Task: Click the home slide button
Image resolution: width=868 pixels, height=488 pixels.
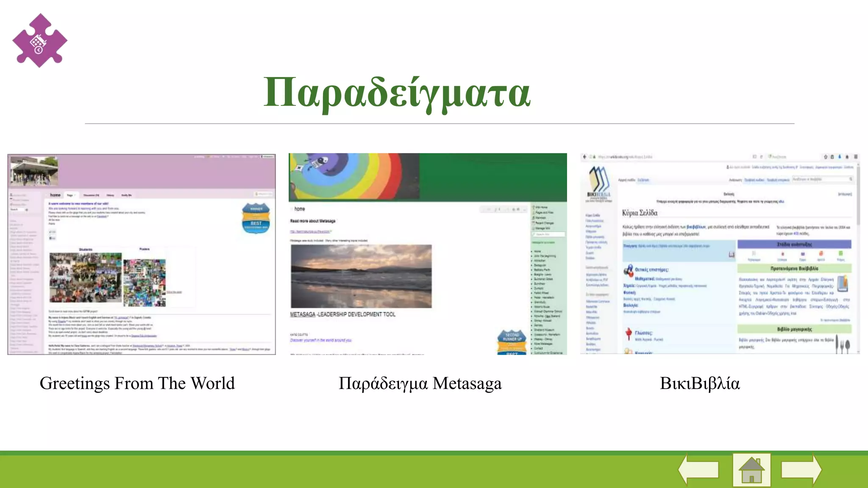Action: coord(751,470)
